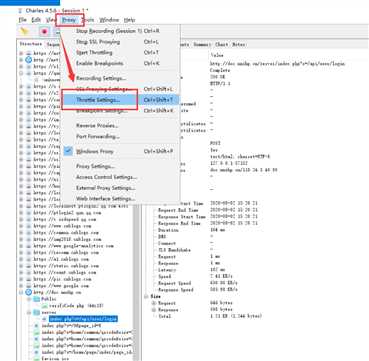Click the favicon.ico file icon
Screen dimensions: 369x361
36,359
